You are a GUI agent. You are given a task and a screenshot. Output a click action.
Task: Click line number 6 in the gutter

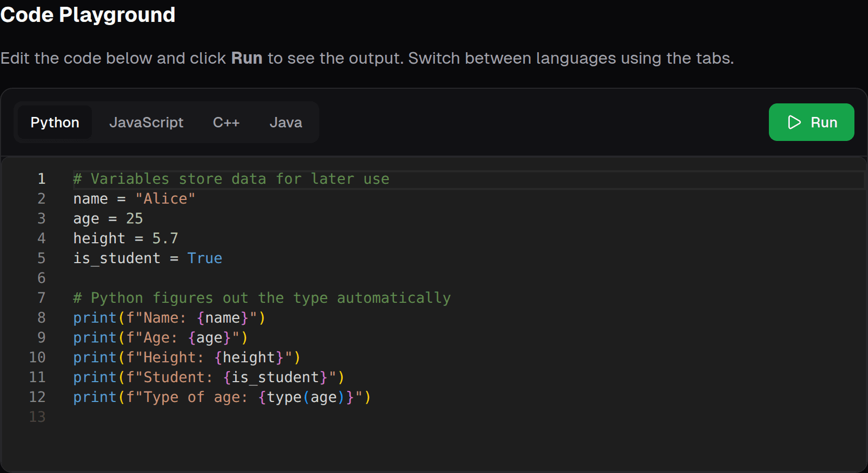point(42,278)
